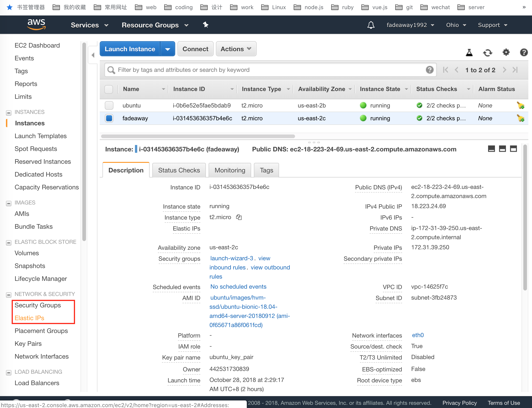Click the horizontal scrollbar under the instance table
Image resolution: width=532 pixels, height=408 pixels.
click(198, 136)
